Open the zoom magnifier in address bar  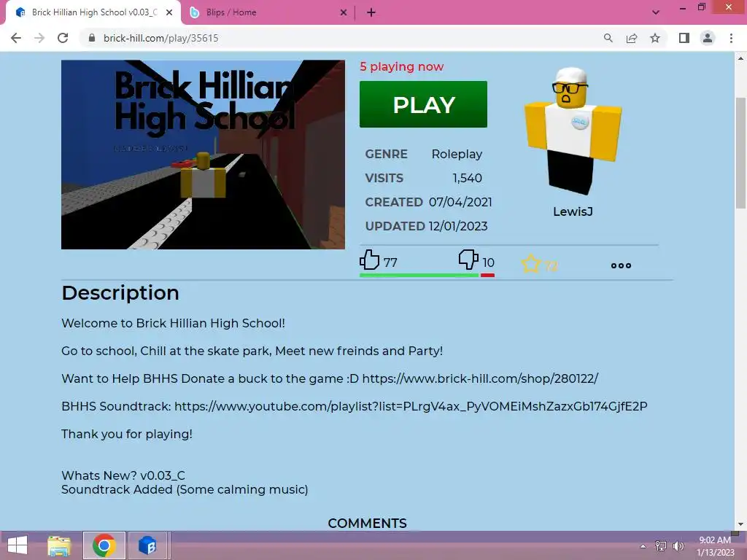click(x=608, y=38)
